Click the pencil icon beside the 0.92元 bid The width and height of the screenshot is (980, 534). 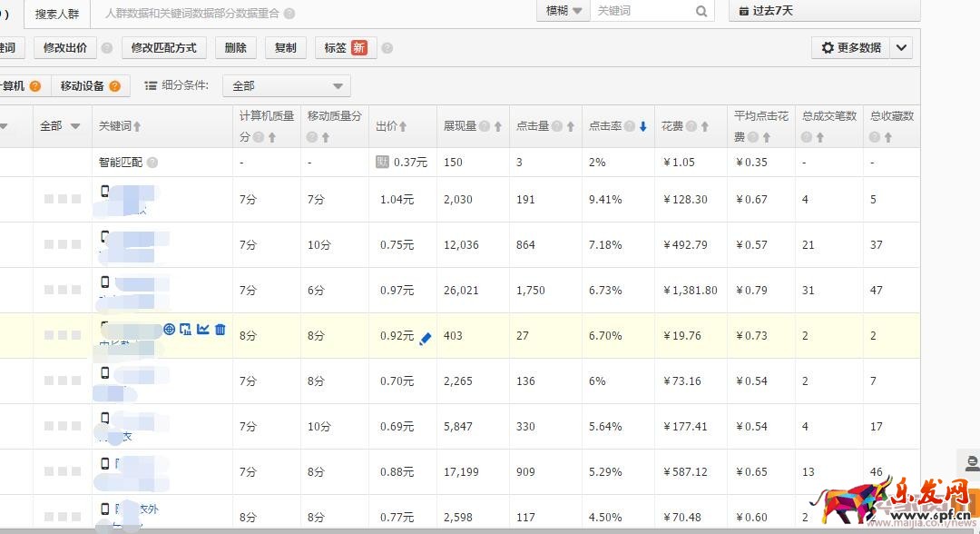pyautogui.click(x=426, y=338)
